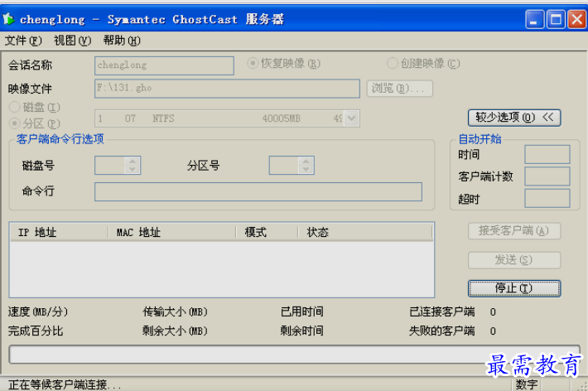The width and height of the screenshot is (588, 391).
Task: Click the GhostCast title bar app icon
Action: pyautogui.click(x=8, y=19)
